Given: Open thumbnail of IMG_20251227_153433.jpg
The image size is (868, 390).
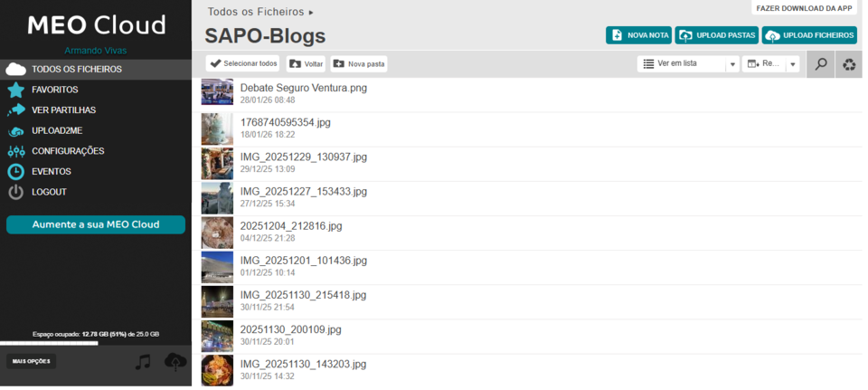Looking at the screenshot, I should pos(217,198).
